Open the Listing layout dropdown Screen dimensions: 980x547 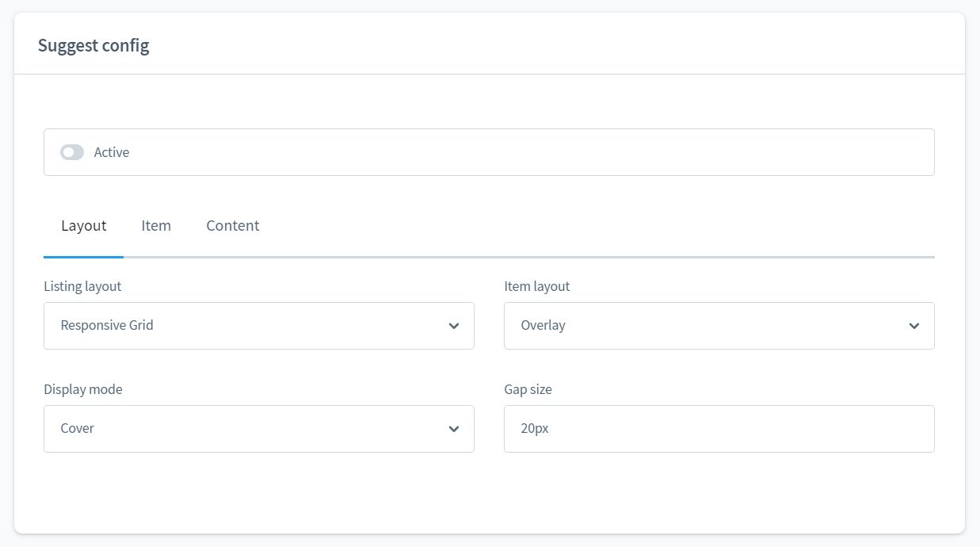pos(258,326)
